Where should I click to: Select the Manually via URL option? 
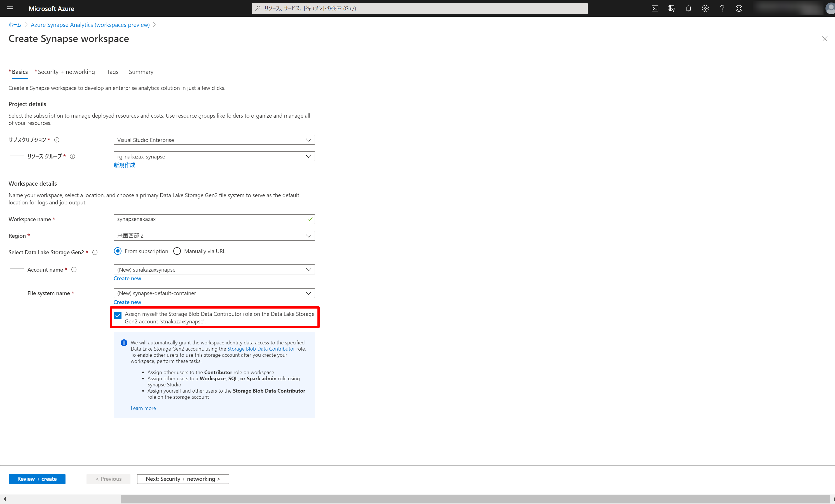coord(177,251)
